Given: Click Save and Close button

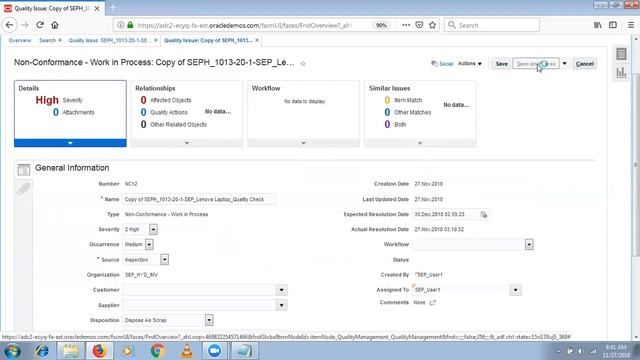Looking at the screenshot, I should 536,64.
